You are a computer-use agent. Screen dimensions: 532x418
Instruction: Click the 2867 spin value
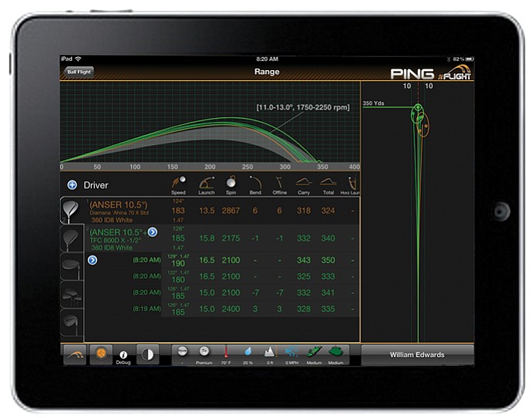(231, 211)
